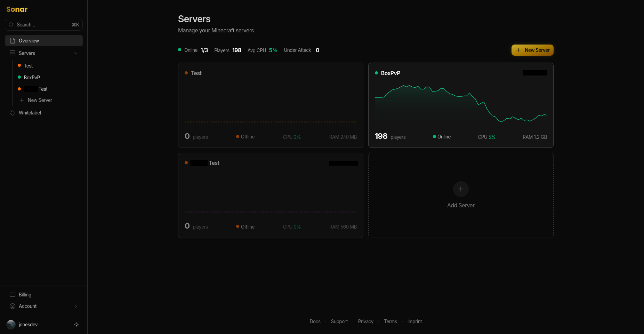Click the Online 1/3 statistic
The width and height of the screenshot is (644, 334).
(x=193, y=50)
